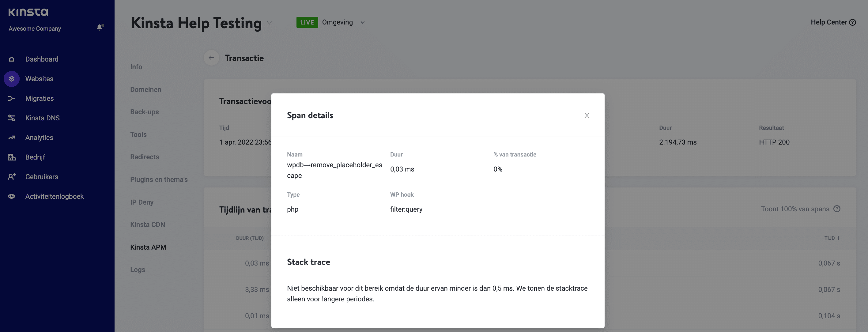The width and height of the screenshot is (868, 332).
Task: Click the LIVE environment badge
Action: (307, 22)
